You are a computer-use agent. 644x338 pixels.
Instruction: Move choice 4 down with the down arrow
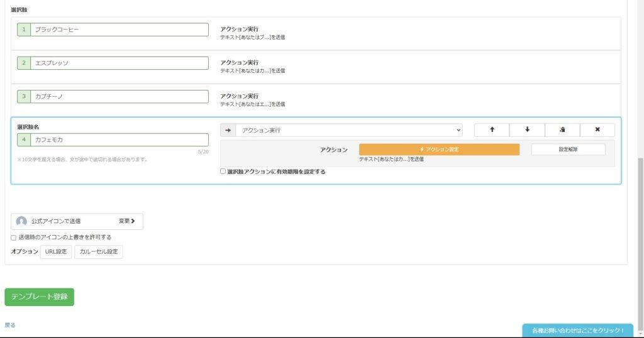coord(527,130)
